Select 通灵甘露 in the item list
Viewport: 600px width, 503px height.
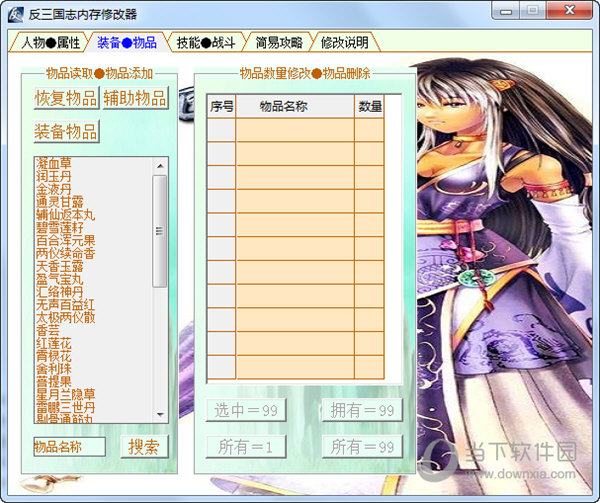click(x=60, y=202)
